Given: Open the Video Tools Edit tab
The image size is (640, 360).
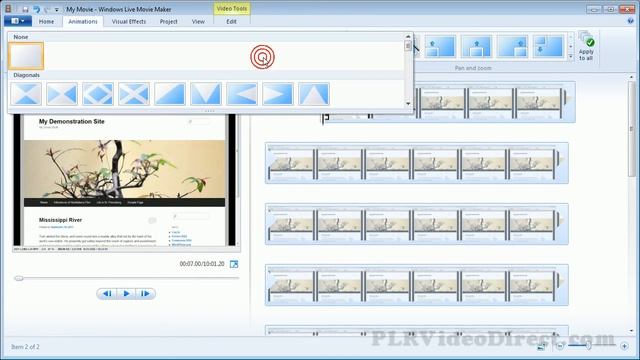Looking at the screenshot, I should pyautogui.click(x=231, y=22).
